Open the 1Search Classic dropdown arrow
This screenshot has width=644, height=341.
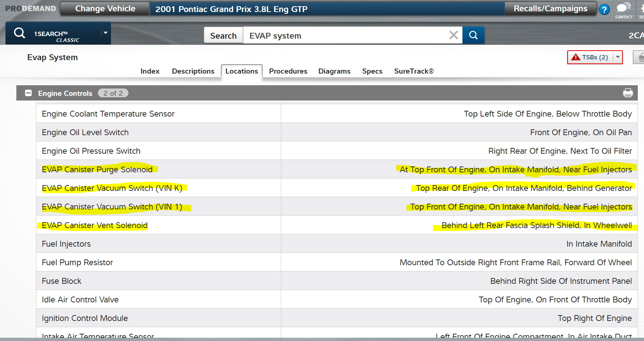(x=106, y=33)
